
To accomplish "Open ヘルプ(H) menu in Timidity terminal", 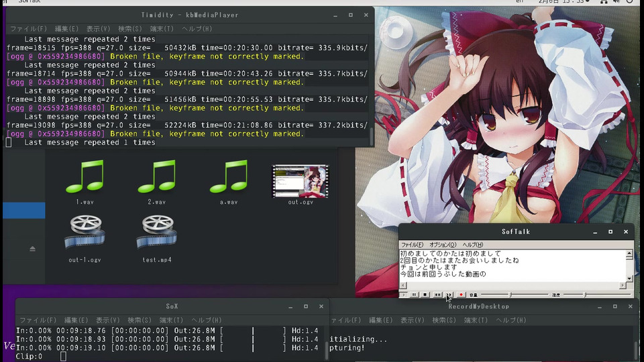I will tap(197, 29).
